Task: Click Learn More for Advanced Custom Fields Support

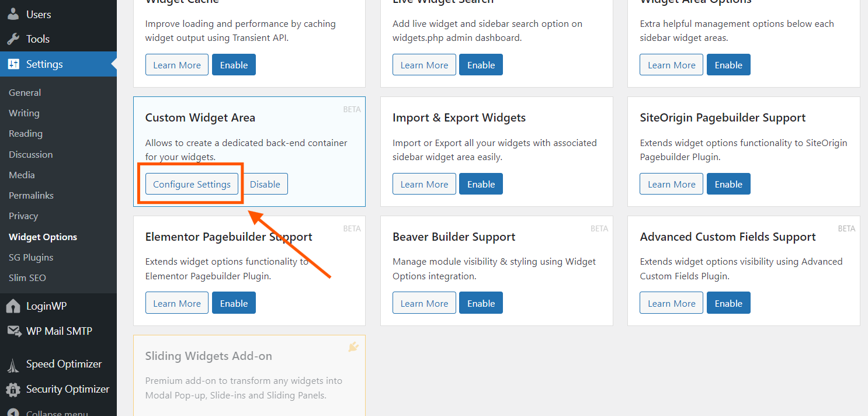Action: click(672, 303)
